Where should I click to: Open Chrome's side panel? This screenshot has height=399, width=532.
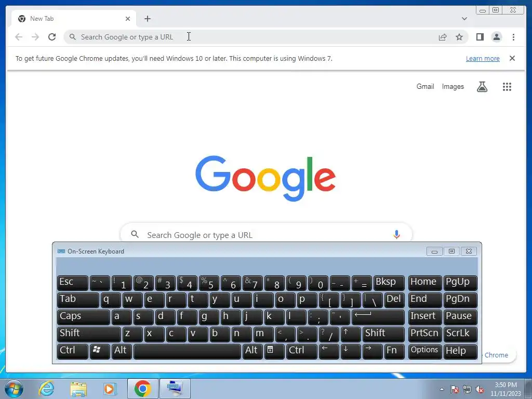tap(480, 37)
